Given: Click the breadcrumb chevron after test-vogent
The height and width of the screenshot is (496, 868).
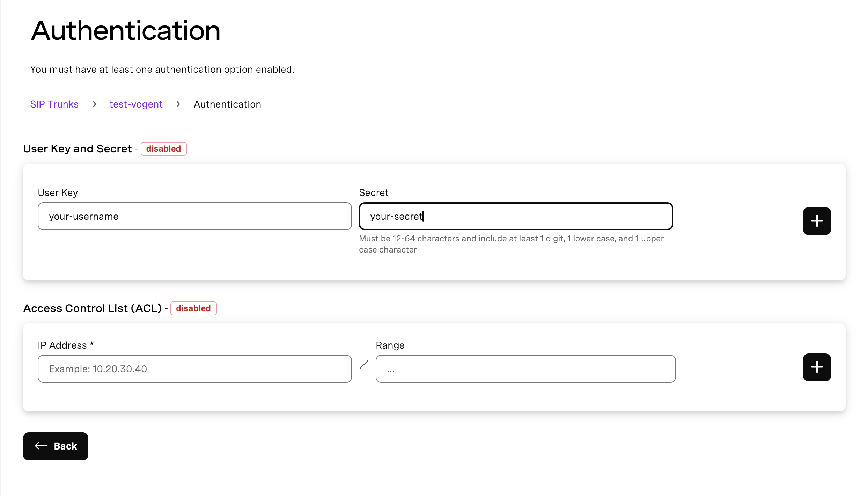Looking at the screenshot, I should 178,104.
